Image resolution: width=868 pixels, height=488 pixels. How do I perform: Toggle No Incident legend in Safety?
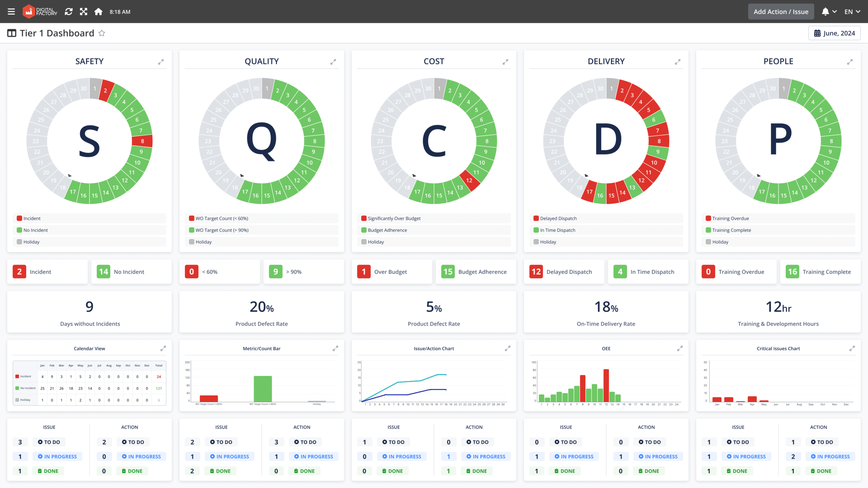(90, 230)
